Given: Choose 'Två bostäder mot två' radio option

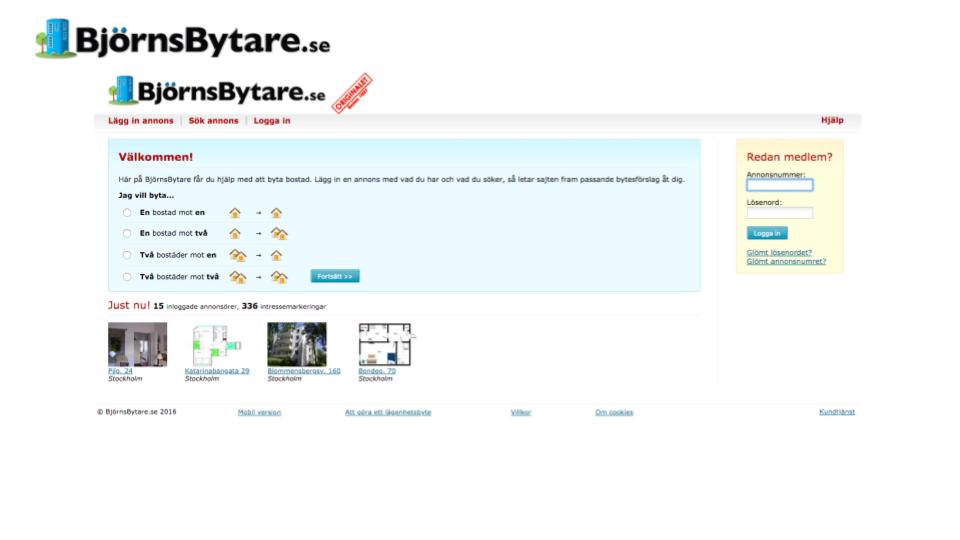Looking at the screenshot, I should click(x=127, y=277).
